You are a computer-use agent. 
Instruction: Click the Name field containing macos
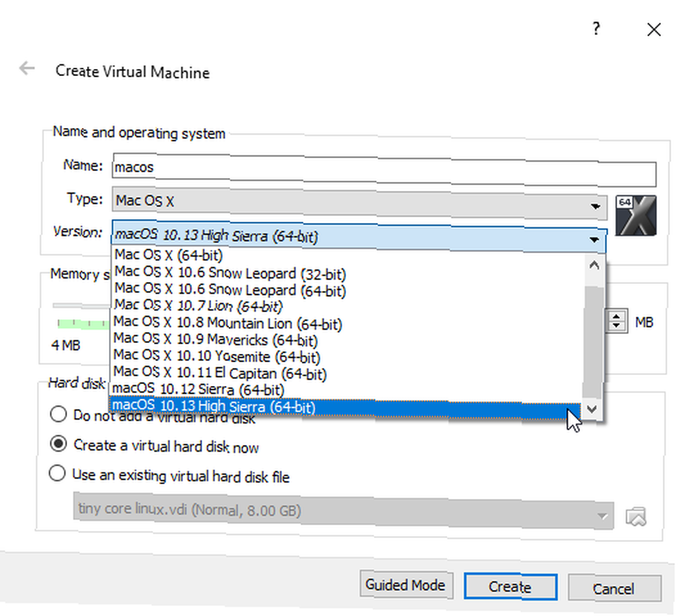[384, 169]
